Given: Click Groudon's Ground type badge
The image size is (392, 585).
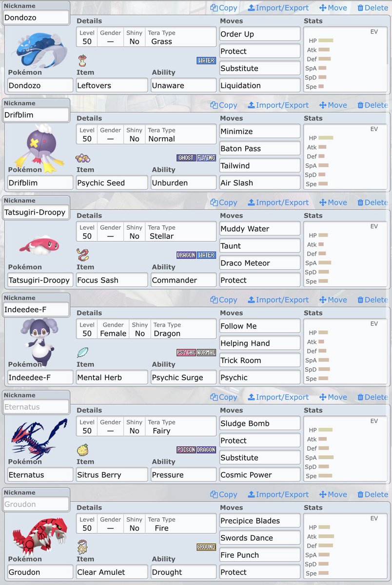Looking at the screenshot, I should point(206,547).
